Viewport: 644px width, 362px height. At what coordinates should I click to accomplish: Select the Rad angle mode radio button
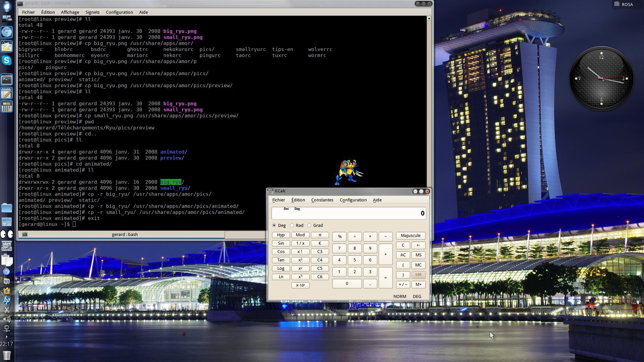coord(292,225)
